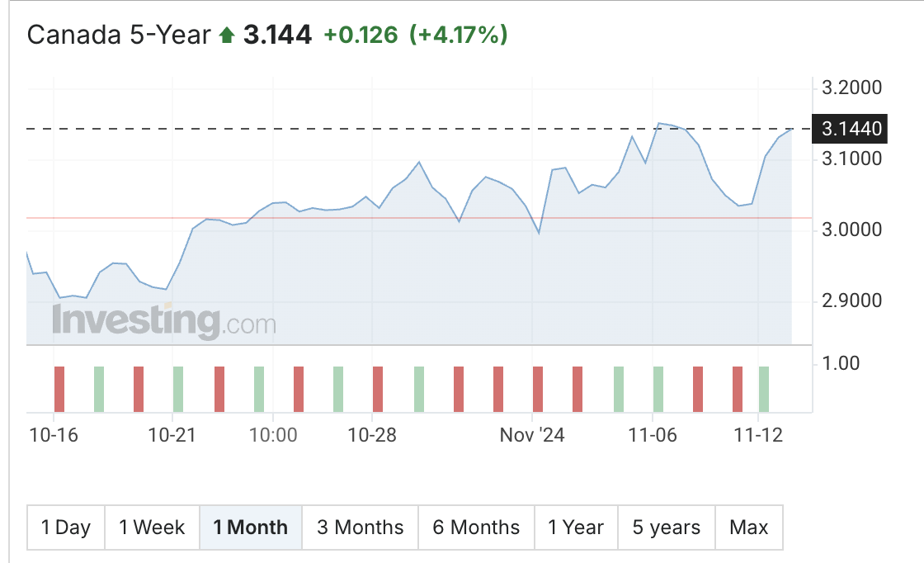Click the 10-21 date axis label
Screen dimensions: 924x563
[172, 434]
